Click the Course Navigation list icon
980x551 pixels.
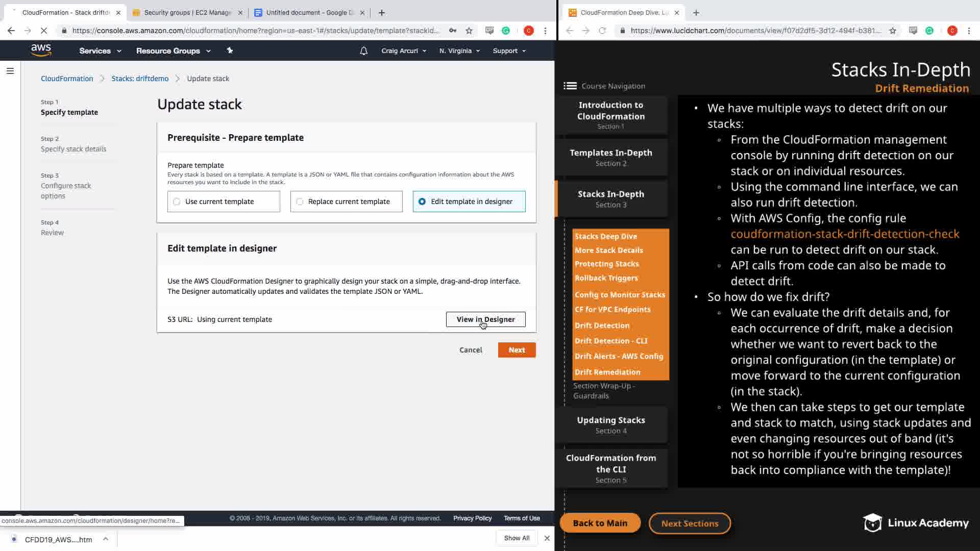point(570,86)
